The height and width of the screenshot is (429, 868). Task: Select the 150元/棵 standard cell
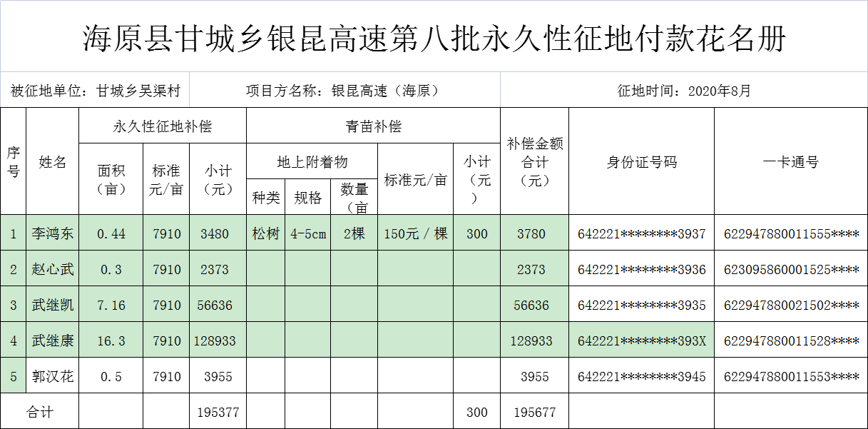(415, 233)
